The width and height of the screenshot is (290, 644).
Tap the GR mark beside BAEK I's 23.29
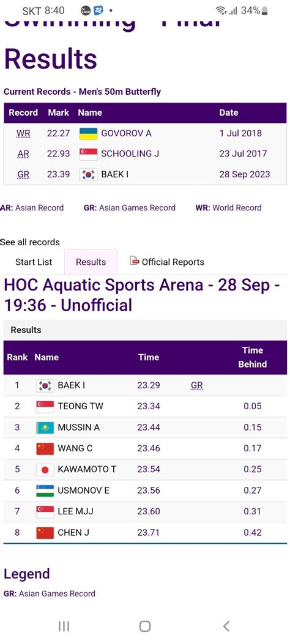tap(197, 386)
